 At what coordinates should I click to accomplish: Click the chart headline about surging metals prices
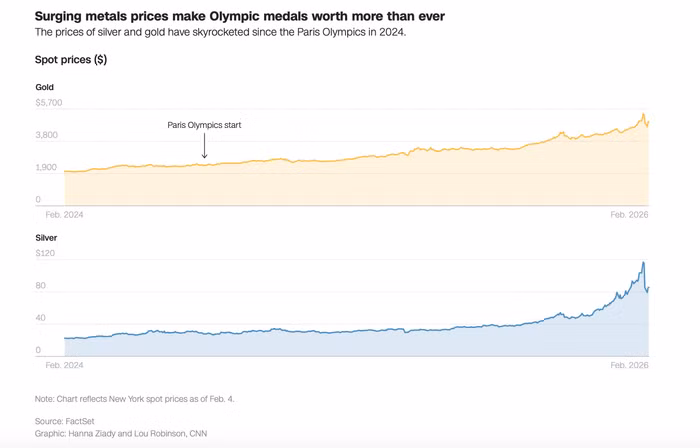(240, 17)
